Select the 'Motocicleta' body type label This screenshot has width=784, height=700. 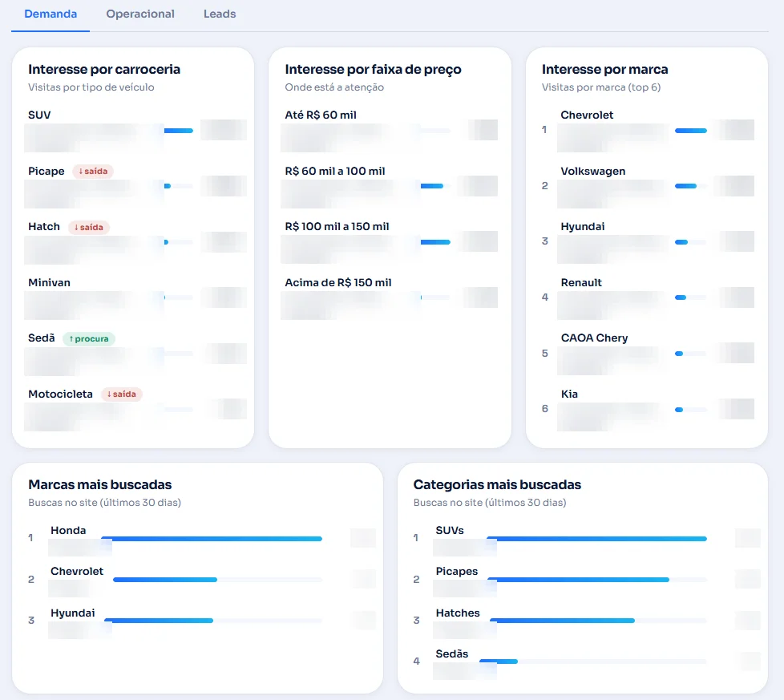pos(60,394)
